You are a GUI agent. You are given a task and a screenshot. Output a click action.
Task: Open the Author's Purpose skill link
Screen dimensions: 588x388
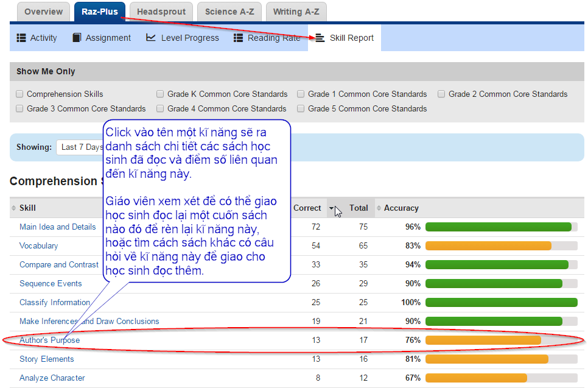[x=49, y=340]
